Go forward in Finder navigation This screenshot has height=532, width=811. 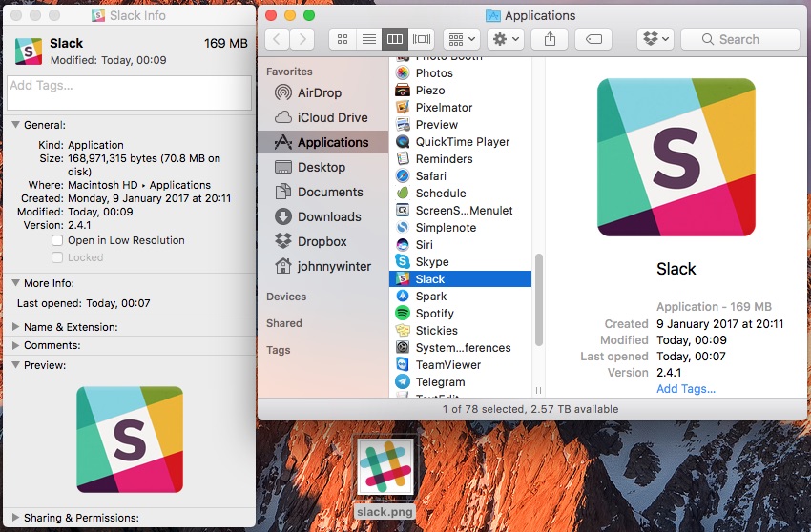coord(302,39)
